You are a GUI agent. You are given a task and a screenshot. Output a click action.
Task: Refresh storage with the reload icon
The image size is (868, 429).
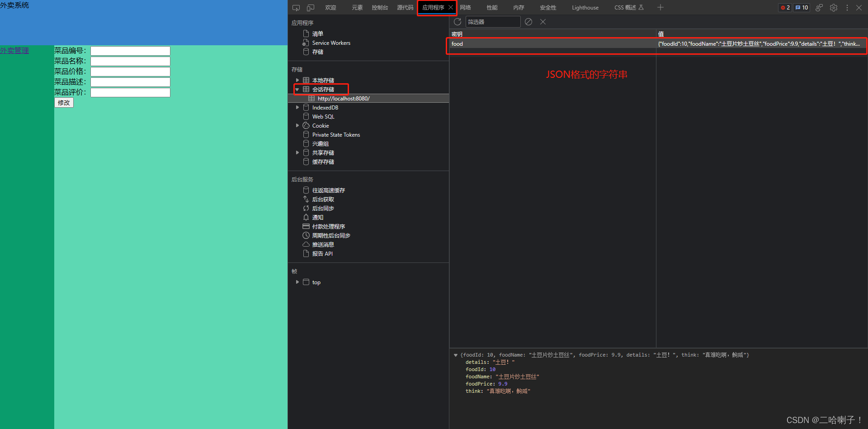point(458,22)
